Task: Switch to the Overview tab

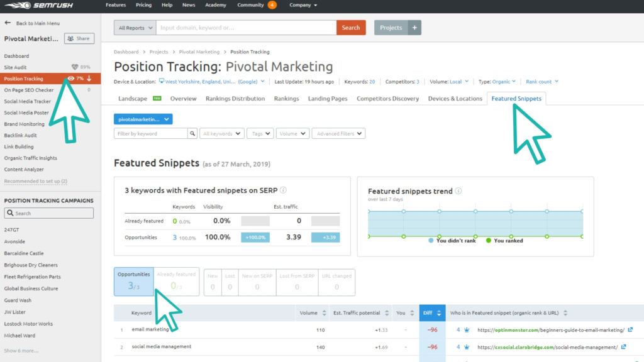Action: (x=183, y=99)
